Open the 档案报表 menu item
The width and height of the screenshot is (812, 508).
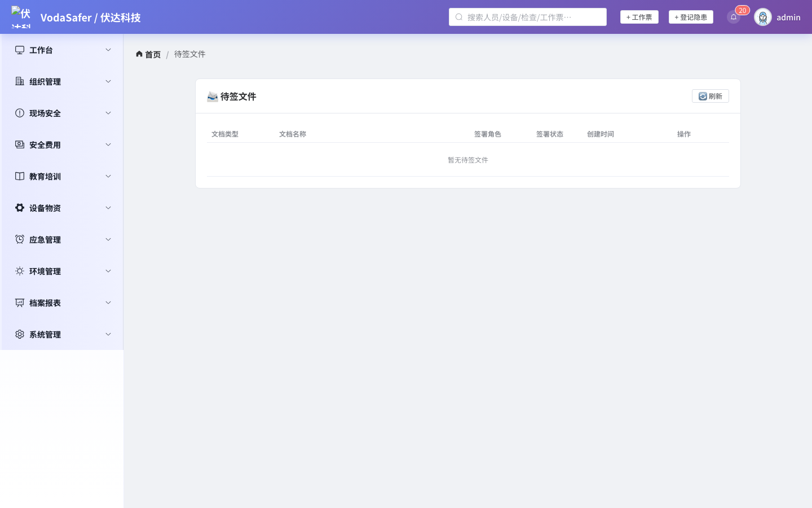click(62, 303)
